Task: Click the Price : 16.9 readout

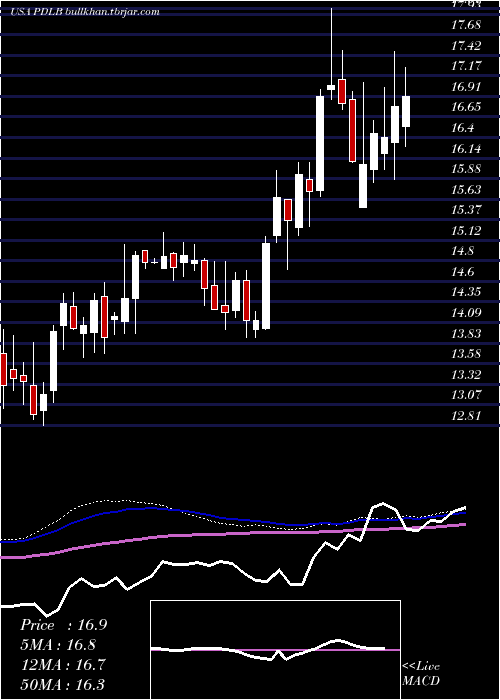Action: pyautogui.click(x=63, y=625)
